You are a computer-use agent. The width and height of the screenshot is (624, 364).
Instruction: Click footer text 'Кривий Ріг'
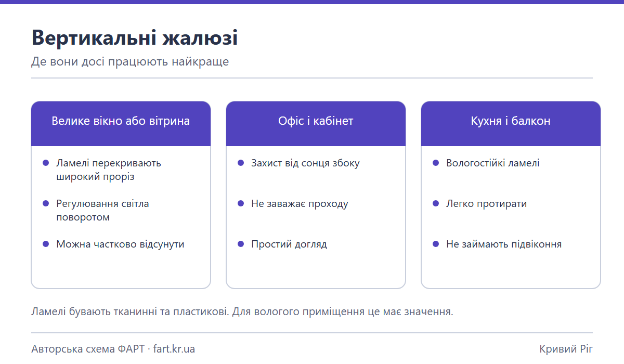point(566,348)
